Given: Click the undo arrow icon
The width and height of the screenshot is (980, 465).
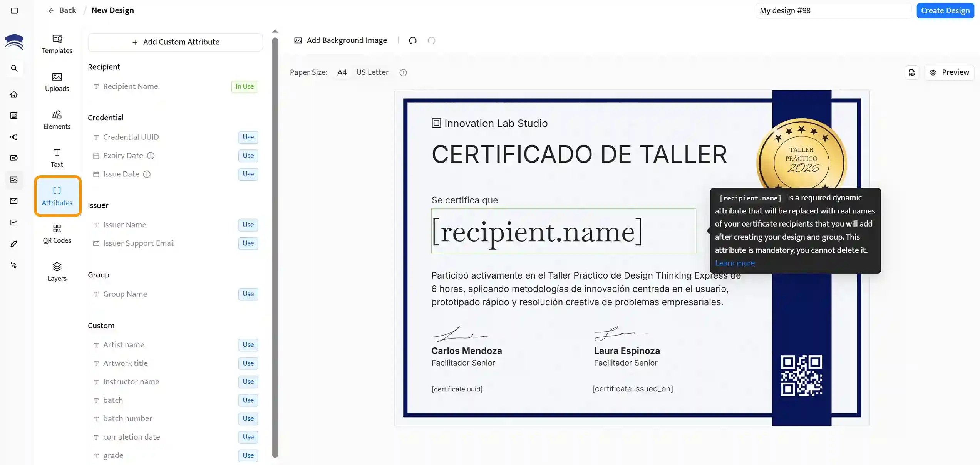Looking at the screenshot, I should [412, 40].
